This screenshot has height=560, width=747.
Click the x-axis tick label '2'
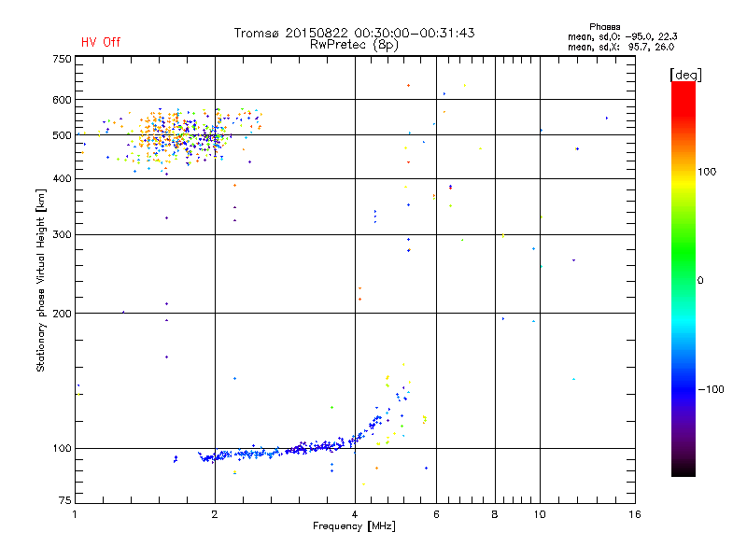click(x=215, y=514)
